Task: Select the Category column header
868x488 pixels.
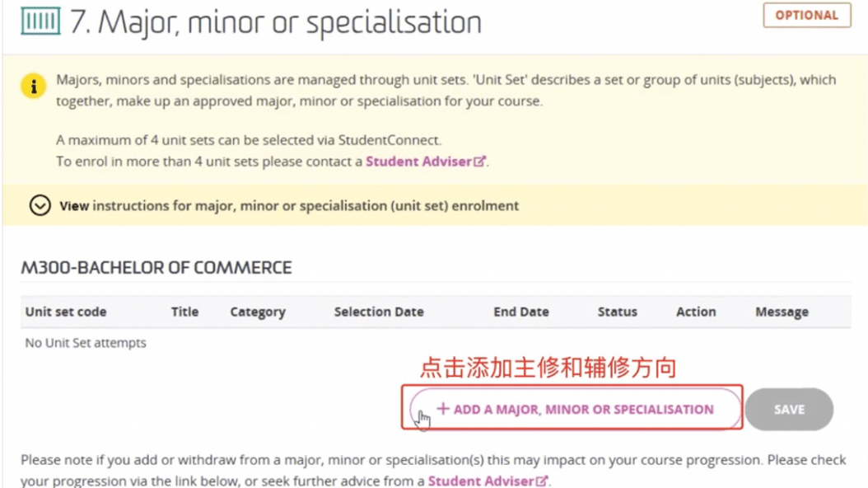Action: coord(258,312)
